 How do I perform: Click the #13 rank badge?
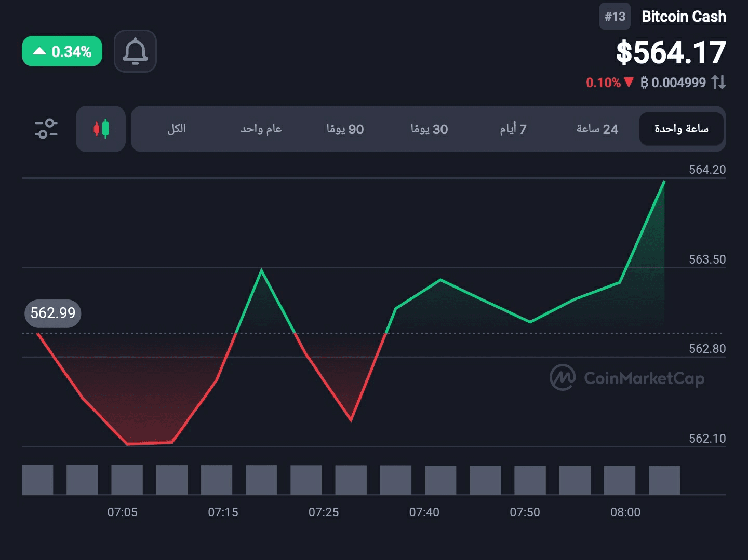[615, 17]
